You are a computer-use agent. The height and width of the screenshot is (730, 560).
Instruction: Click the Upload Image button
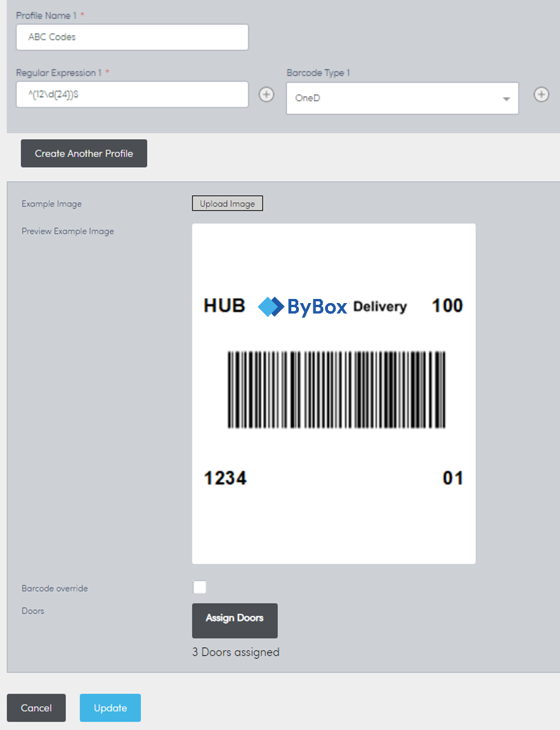tap(227, 204)
